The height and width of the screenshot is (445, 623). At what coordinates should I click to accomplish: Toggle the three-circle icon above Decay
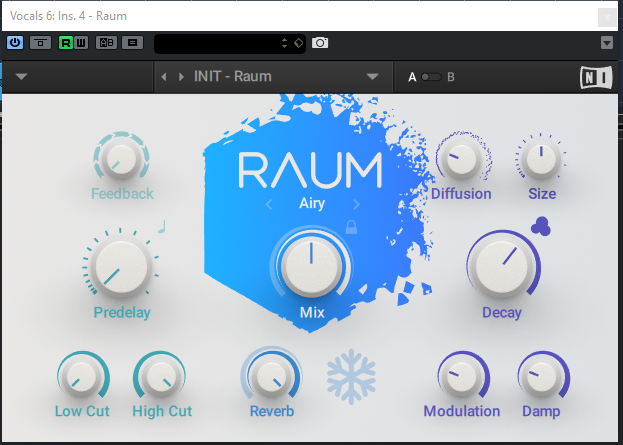coord(541,226)
